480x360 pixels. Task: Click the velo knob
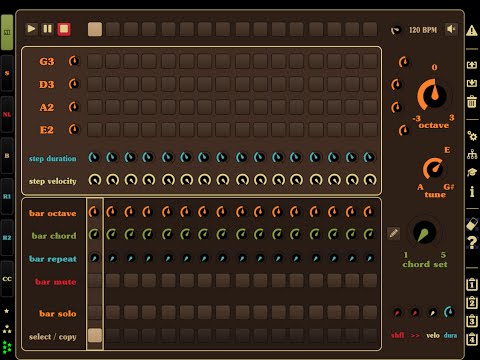pos(433,313)
